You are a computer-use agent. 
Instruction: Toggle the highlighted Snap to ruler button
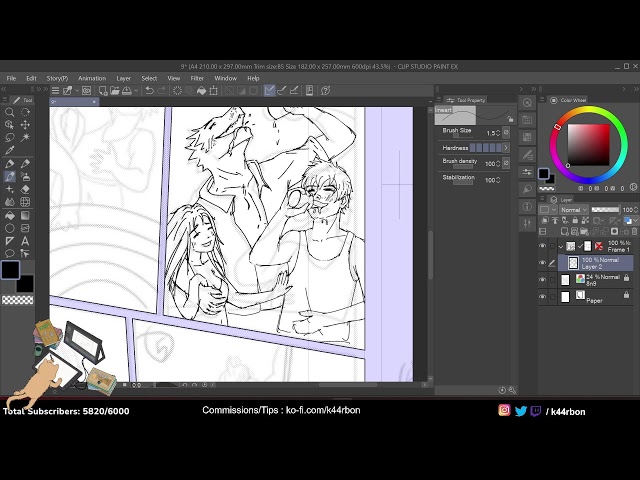pyautogui.click(x=269, y=91)
